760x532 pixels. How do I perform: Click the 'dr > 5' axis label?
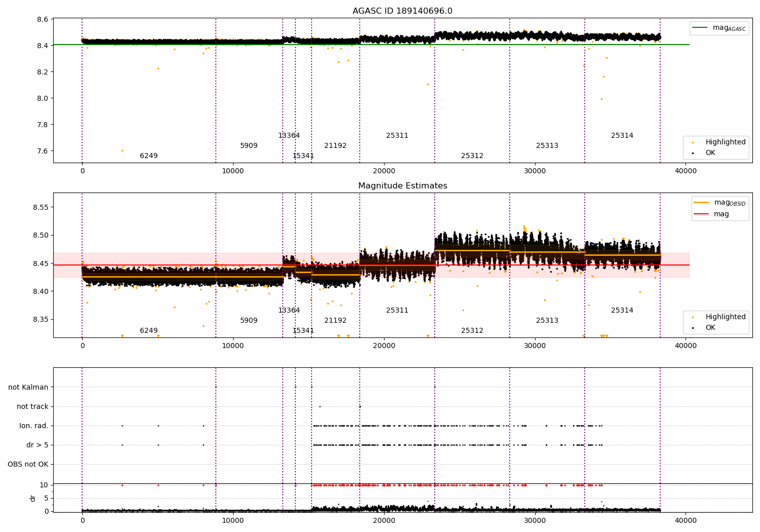[37, 445]
